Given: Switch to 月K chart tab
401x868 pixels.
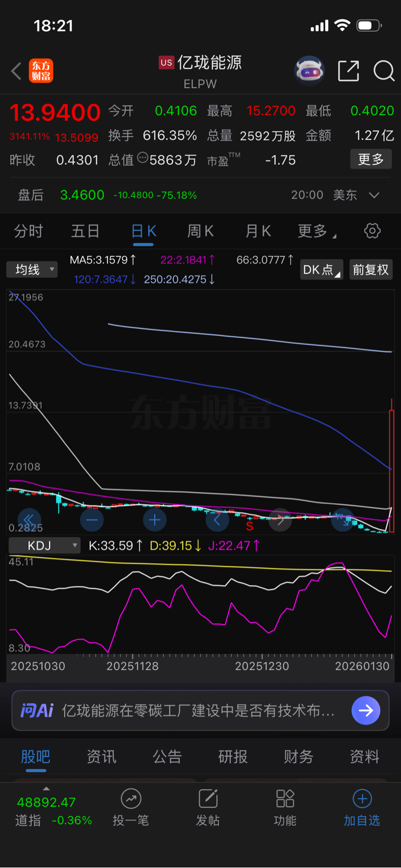Looking at the screenshot, I should click(x=258, y=231).
